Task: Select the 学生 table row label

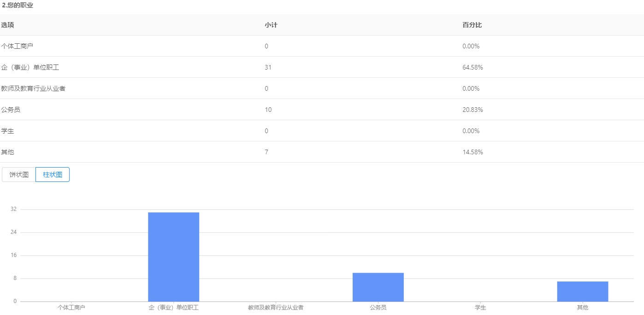Action: click(x=7, y=131)
